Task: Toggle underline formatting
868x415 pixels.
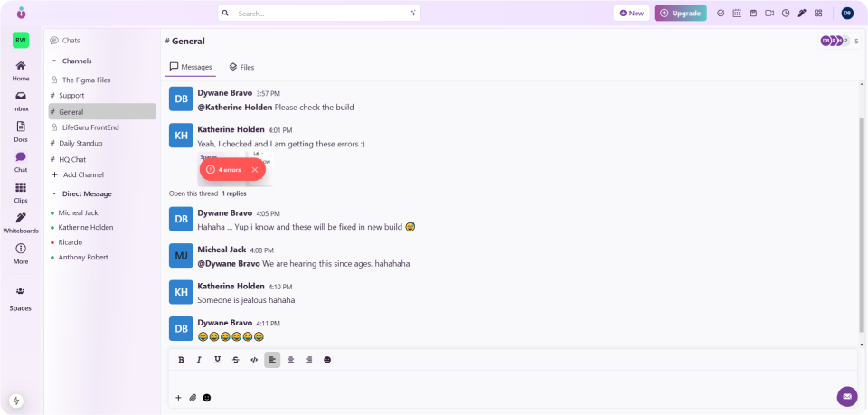Action: 218,360
